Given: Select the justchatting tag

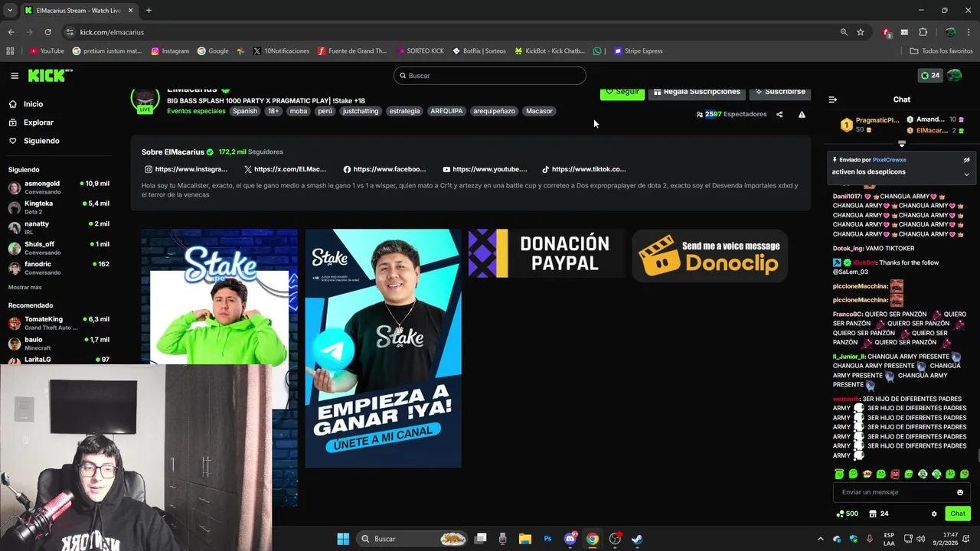Looking at the screenshot, I should (361, 111).
